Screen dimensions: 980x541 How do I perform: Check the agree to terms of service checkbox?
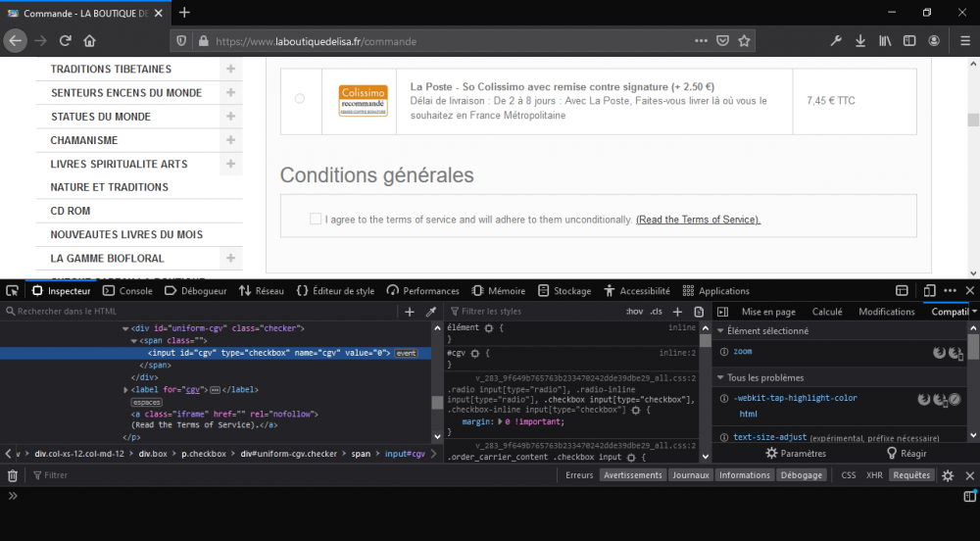pyautogui.click(x=316, y=220)
